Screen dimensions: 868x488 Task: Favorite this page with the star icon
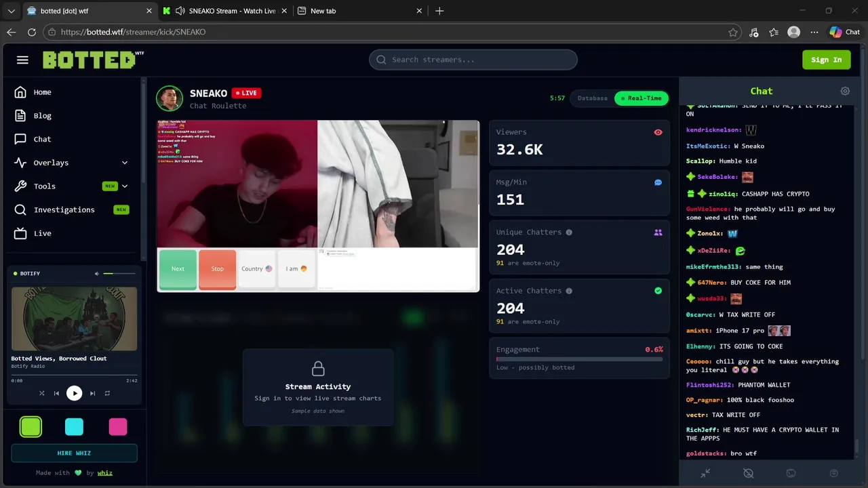[733, 32]
